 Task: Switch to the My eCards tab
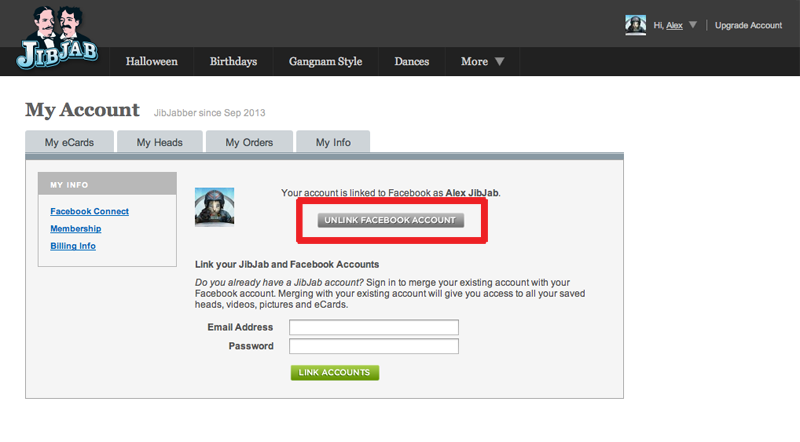tap(69, 142)
